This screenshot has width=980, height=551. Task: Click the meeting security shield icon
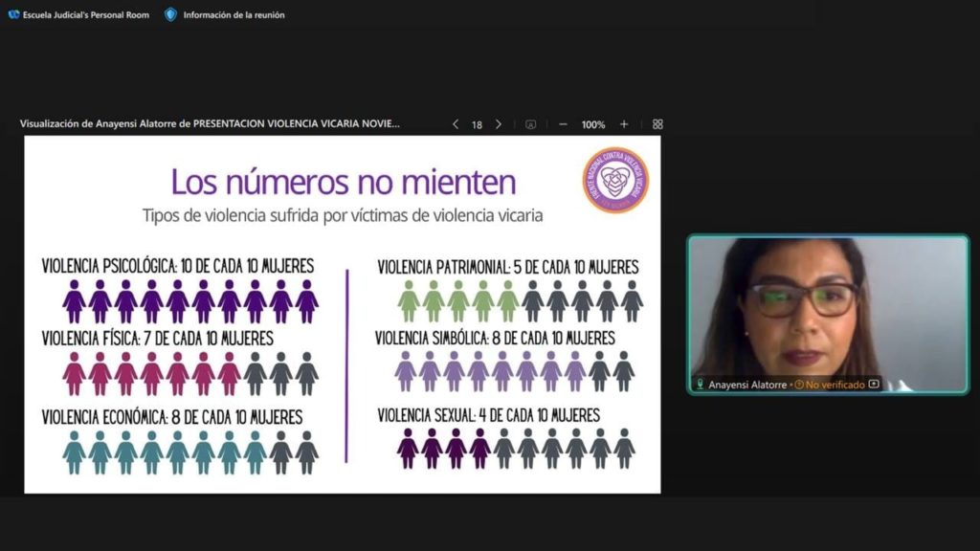170,14
